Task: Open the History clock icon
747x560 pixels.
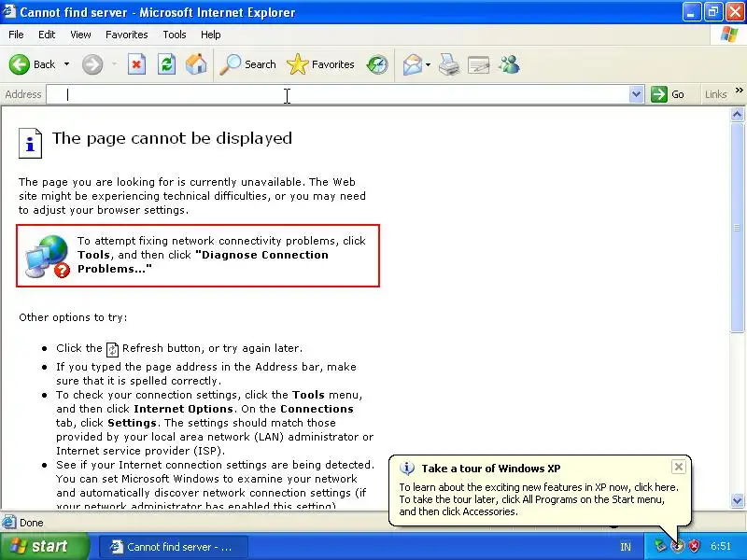Action: click(x=377, y=64)
